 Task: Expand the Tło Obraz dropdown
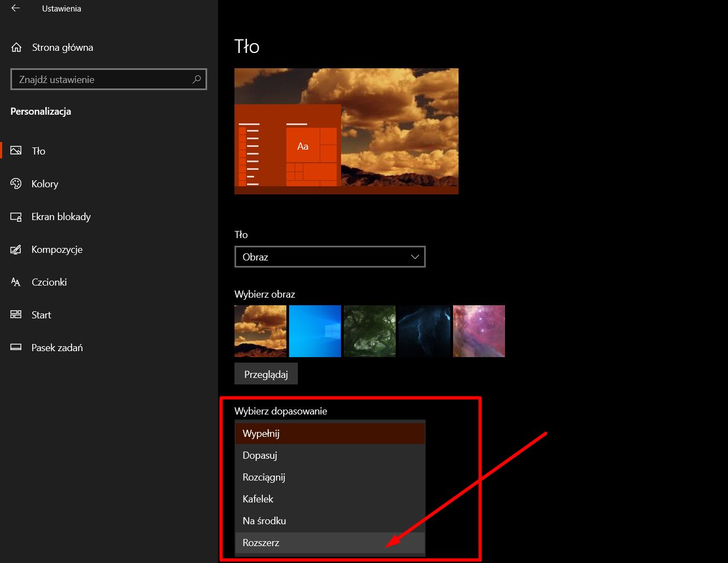330,257
